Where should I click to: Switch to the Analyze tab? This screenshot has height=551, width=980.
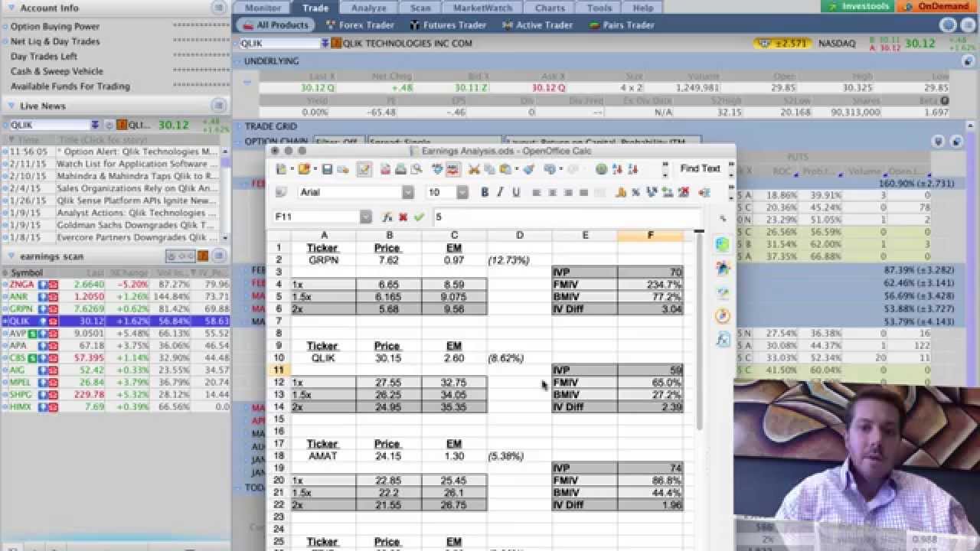[x=369, y=8]
